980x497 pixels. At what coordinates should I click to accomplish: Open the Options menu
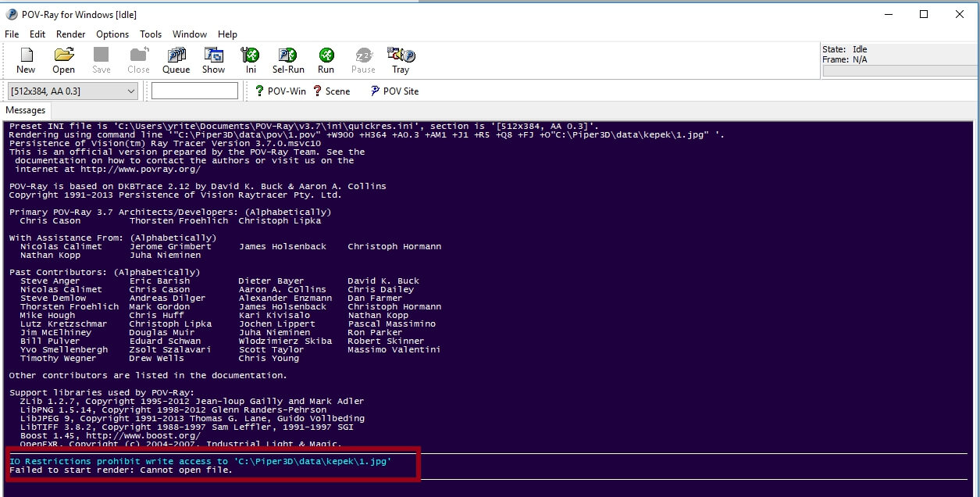(112, 34)
